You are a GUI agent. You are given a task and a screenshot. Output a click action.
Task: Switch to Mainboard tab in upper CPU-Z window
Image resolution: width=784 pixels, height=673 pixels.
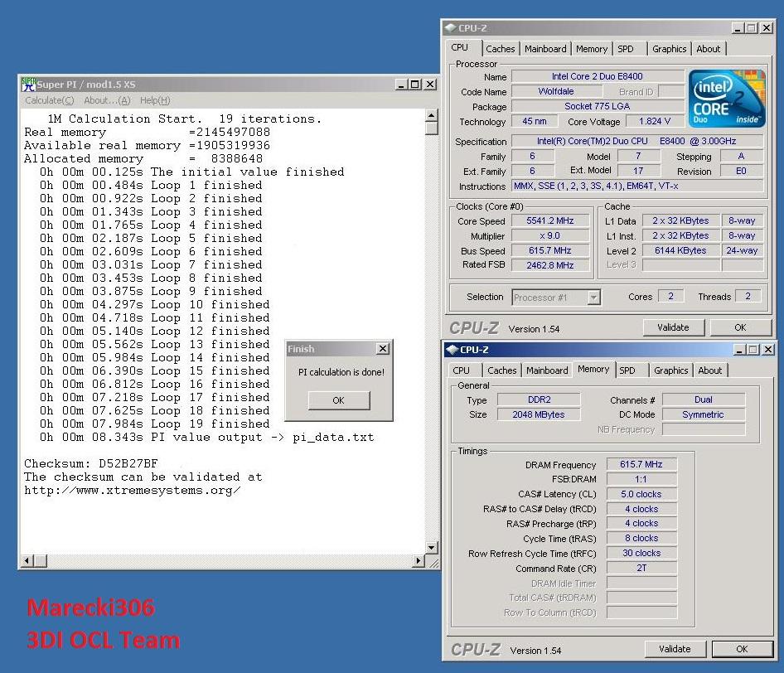(545, 49)
